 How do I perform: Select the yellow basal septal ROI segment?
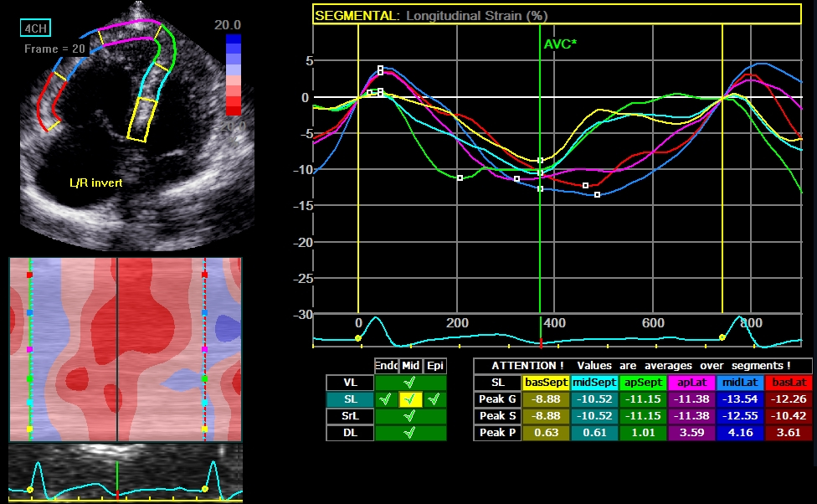pyautogui.click(x=142, y=119)
